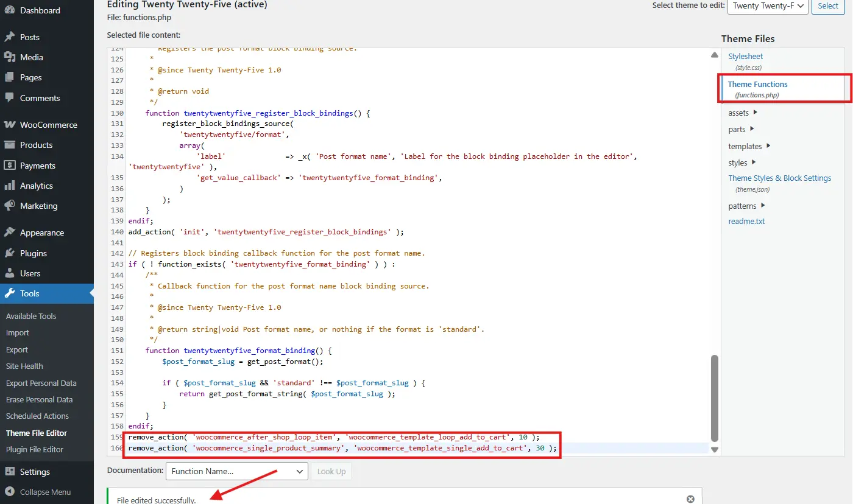
Task: Click the Payments dollar icon
Action: coord(10,166)
